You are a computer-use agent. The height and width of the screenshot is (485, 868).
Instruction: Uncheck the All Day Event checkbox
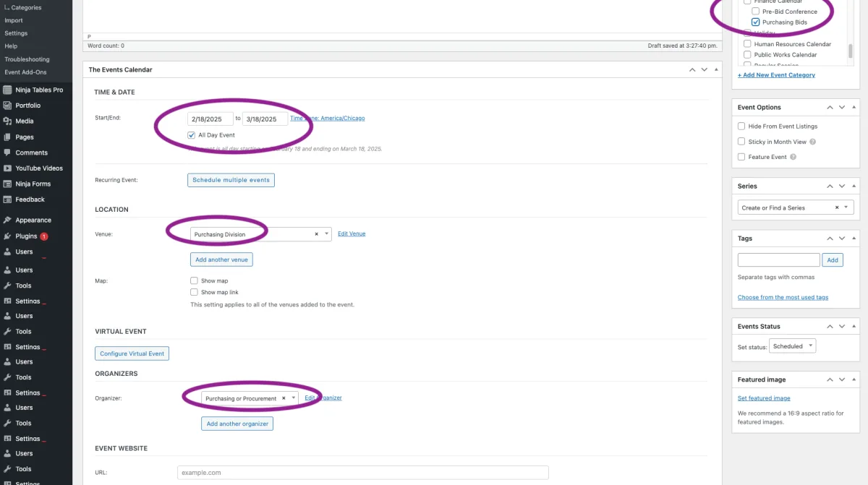click(192, 135)
